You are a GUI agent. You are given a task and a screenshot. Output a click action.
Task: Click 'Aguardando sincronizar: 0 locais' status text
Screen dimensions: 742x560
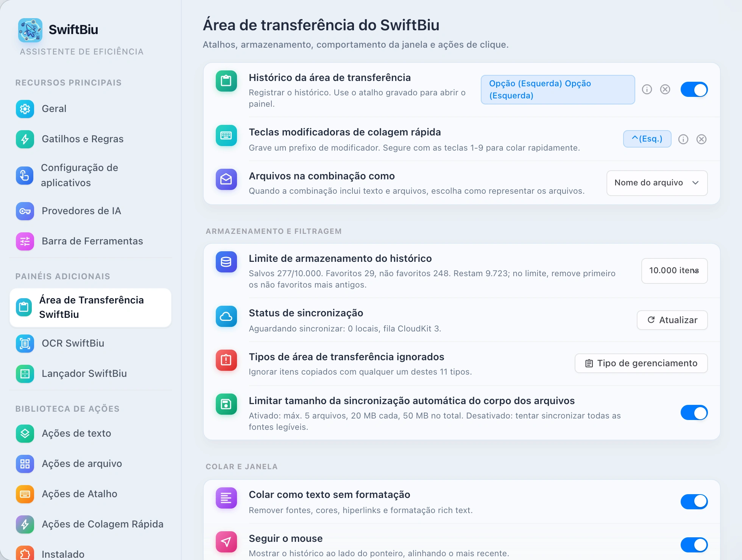[x=345, y=329]
